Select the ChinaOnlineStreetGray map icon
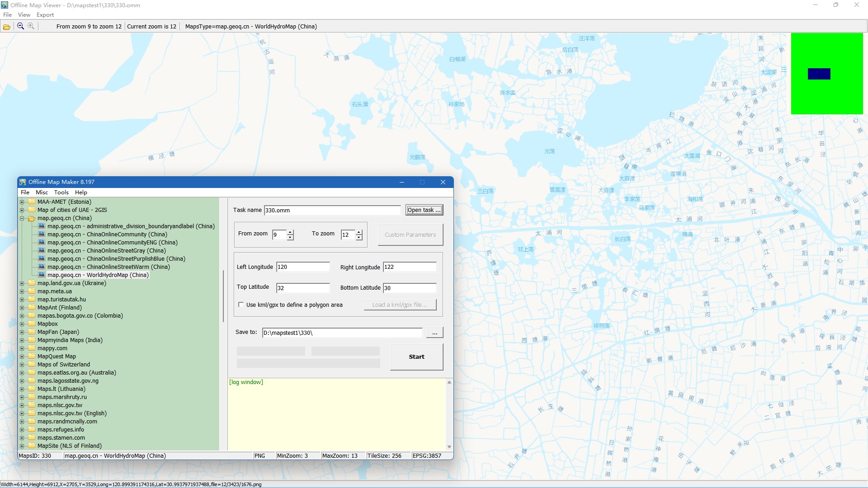The width and height of the screenshot is (868, 488). pos(42,250)
